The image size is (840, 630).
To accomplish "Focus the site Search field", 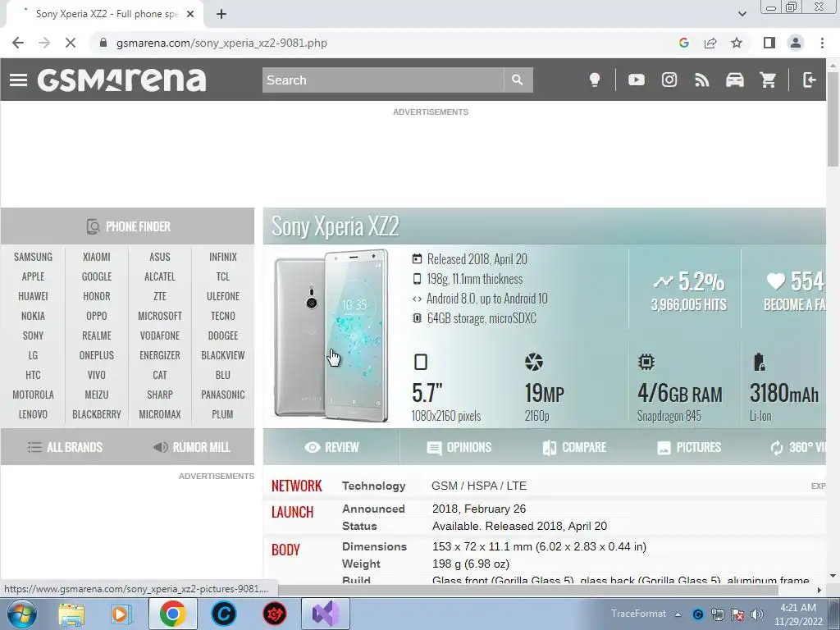I will click(382, 80).
